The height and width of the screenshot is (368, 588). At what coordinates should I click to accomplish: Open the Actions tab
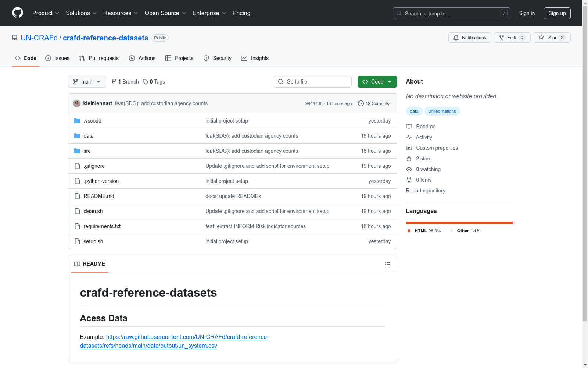(142, 58)
